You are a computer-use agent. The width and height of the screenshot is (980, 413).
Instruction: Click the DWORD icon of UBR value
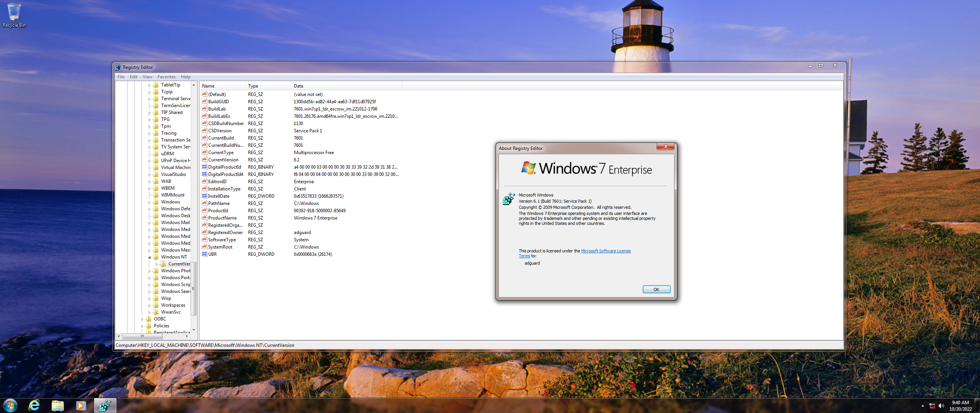pyautogui.click(x=204, y=254)
